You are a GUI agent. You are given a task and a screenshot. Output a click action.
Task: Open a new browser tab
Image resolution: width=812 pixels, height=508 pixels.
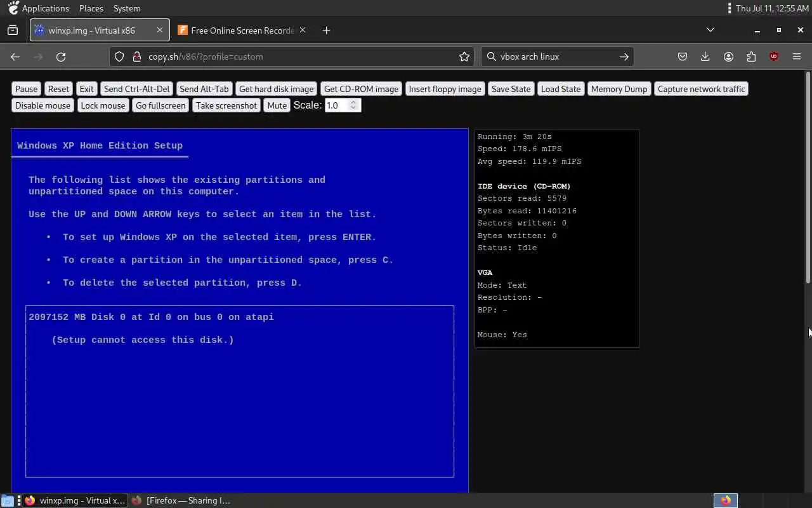pyautogui.click(x=326, y=30)
